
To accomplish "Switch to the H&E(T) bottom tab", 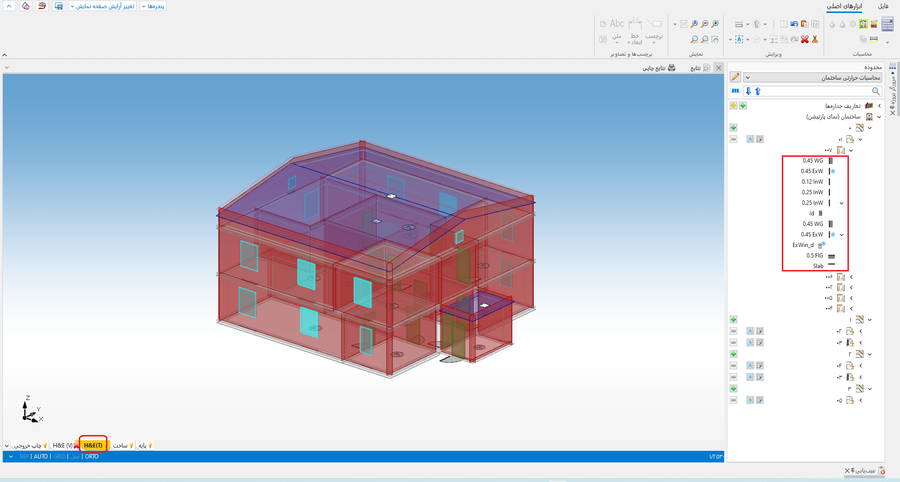I will coord(93,445).
